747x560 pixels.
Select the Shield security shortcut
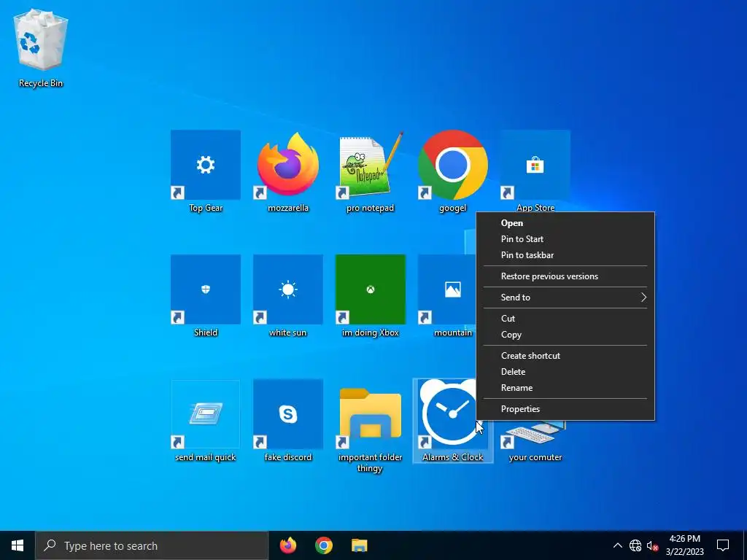205,289
